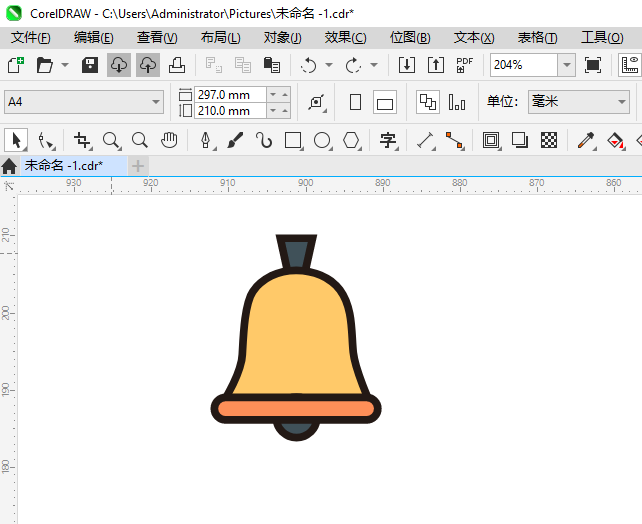This screenshot has width=642, height=524.
Task: Click the orange bell rim shape
Action: (x=296, y=409)
